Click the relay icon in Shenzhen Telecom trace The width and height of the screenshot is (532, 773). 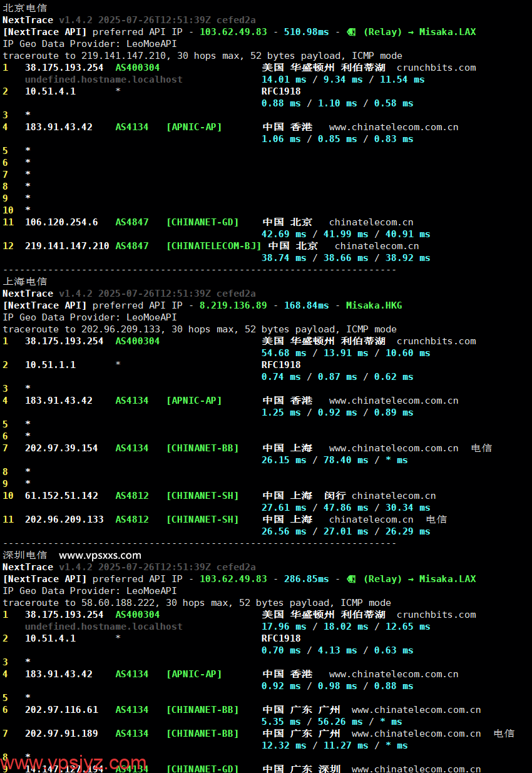tap(351, 579)
